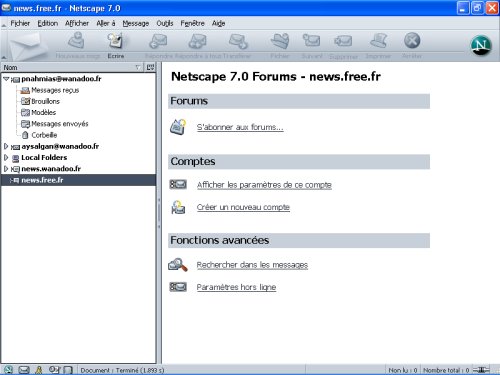Click the Imprimer print icon

(378, 41)
